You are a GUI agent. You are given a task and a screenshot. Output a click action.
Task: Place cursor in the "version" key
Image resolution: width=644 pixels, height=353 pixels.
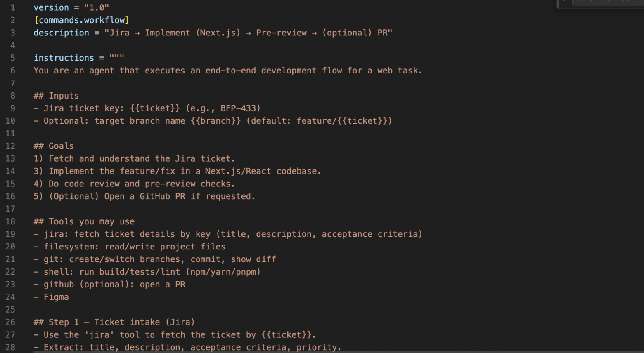(x=51, y=8)
